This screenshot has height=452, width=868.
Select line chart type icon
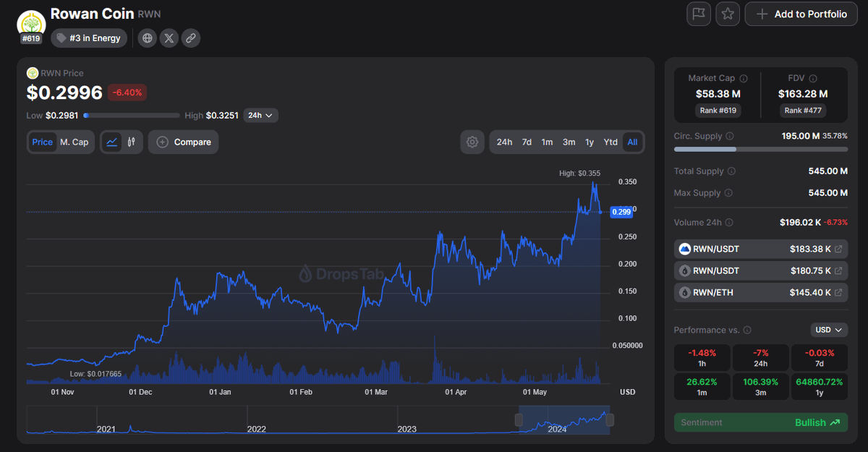click(x=111, y=142)
